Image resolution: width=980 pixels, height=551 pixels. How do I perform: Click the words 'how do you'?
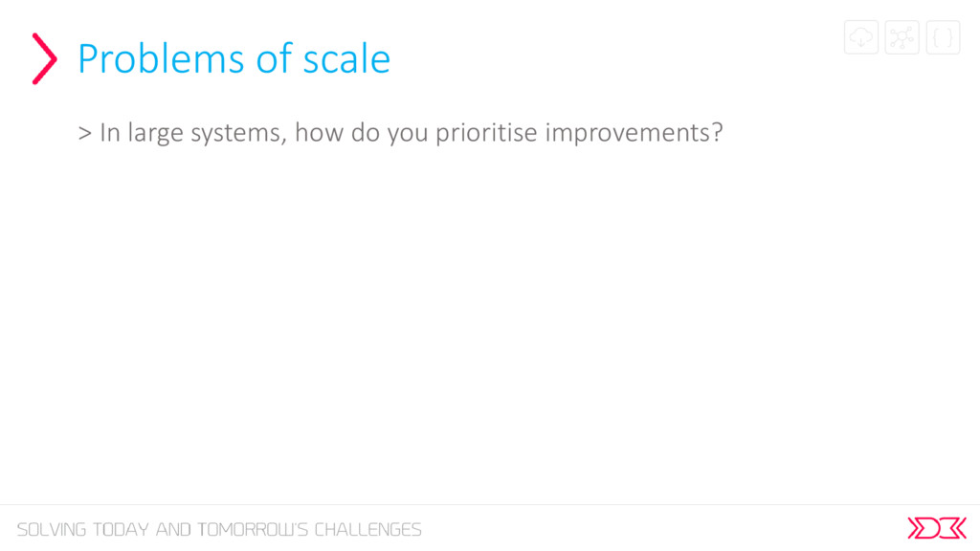(x=361, y=133)
